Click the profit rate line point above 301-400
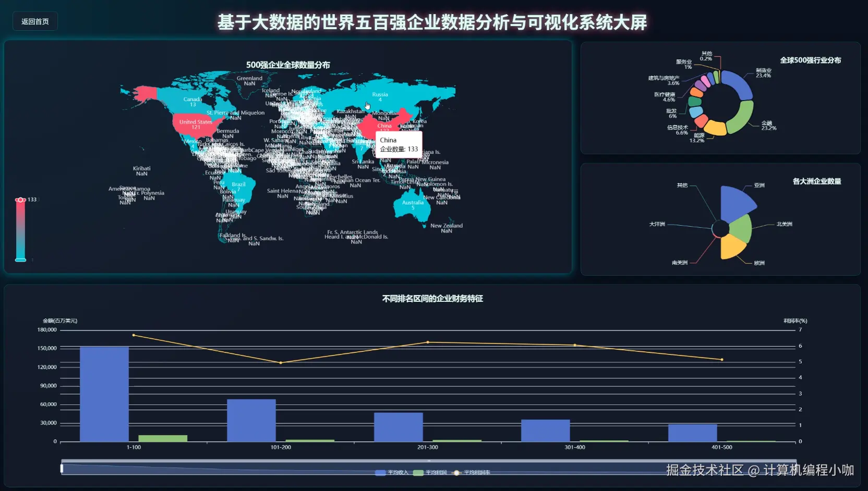 coord(575,345)
